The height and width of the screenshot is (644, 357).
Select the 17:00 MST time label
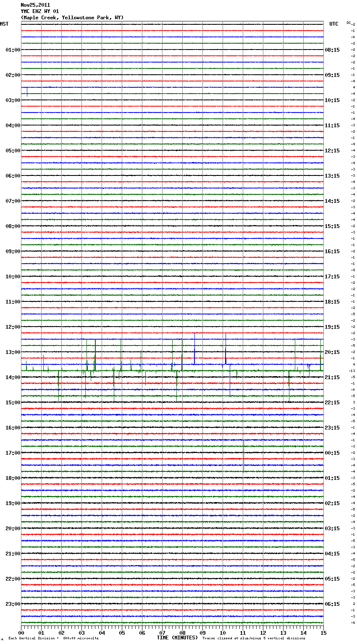[x=13, y=453]
